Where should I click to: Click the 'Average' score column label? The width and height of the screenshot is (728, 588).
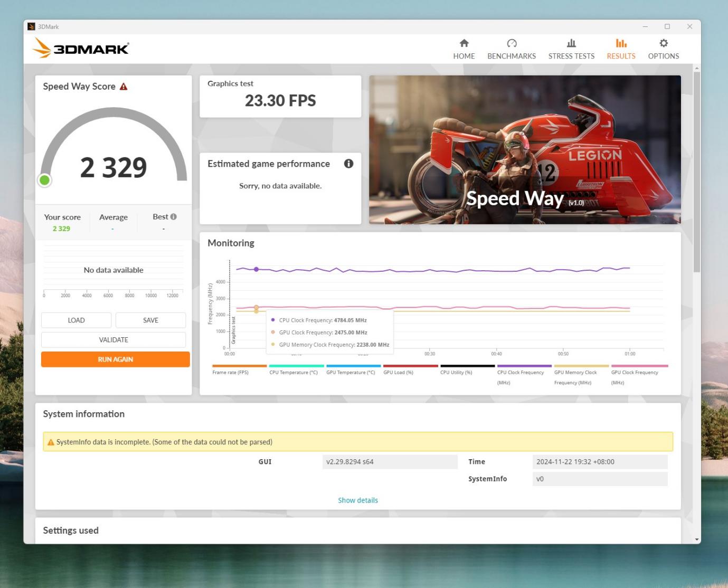pos(114,217)
